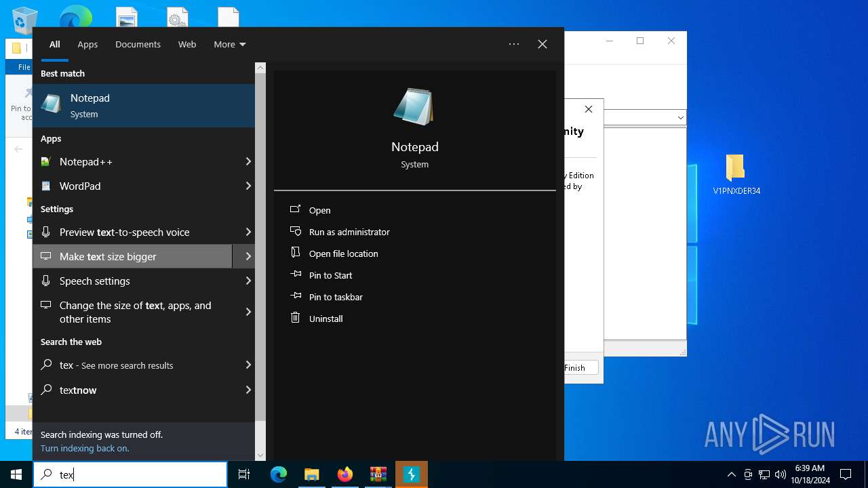The image size is (868, 488).
Task: Uninstall Notepad from preview pane
Action: click(x=325, y=319)
